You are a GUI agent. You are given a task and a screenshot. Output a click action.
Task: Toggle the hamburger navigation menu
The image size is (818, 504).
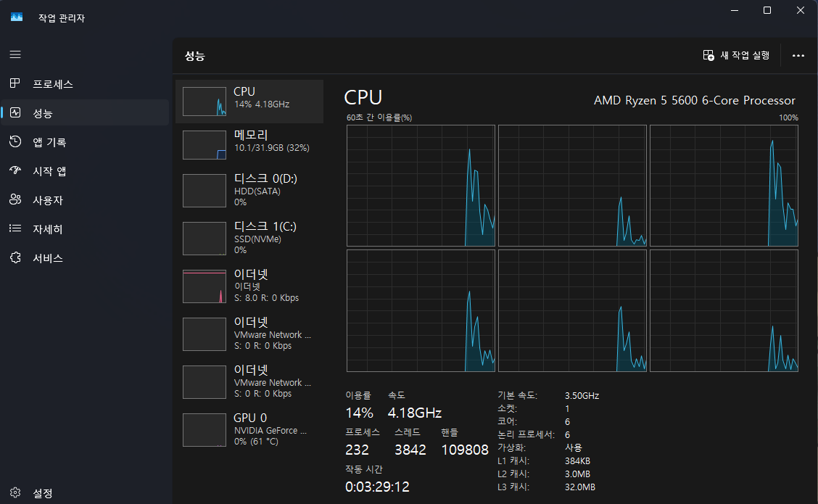pyautogui.click(x=15, y=55)
